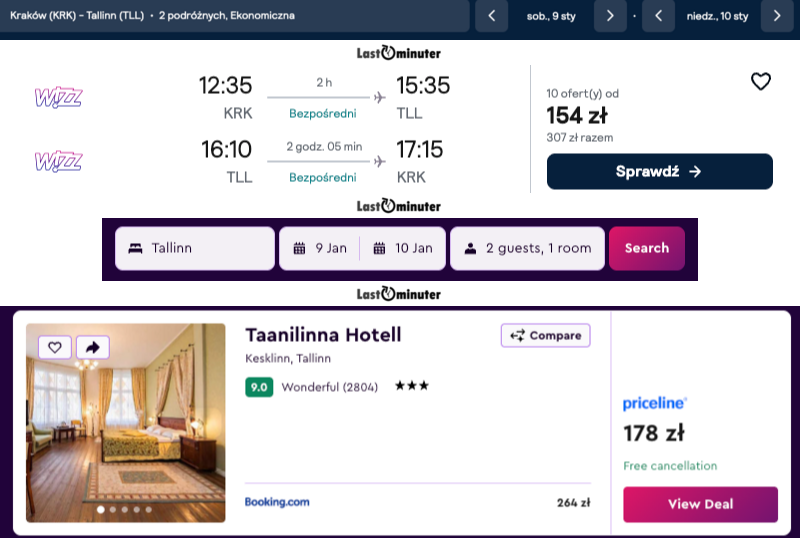Open the View Deal button for the priceline offer
The width and height of the screenshot is (800, 538).
pyautogui.click(x=701, y=504)
